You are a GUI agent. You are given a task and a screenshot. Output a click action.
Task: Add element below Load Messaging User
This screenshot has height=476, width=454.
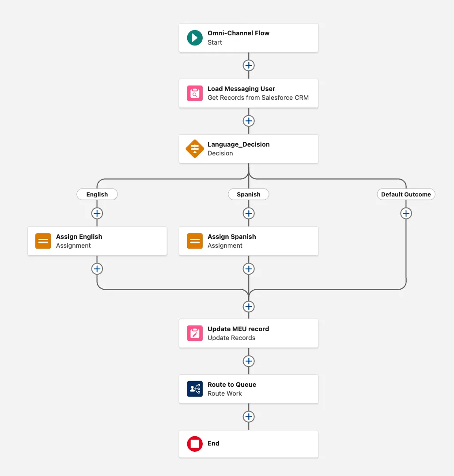(x=249, y=121)
